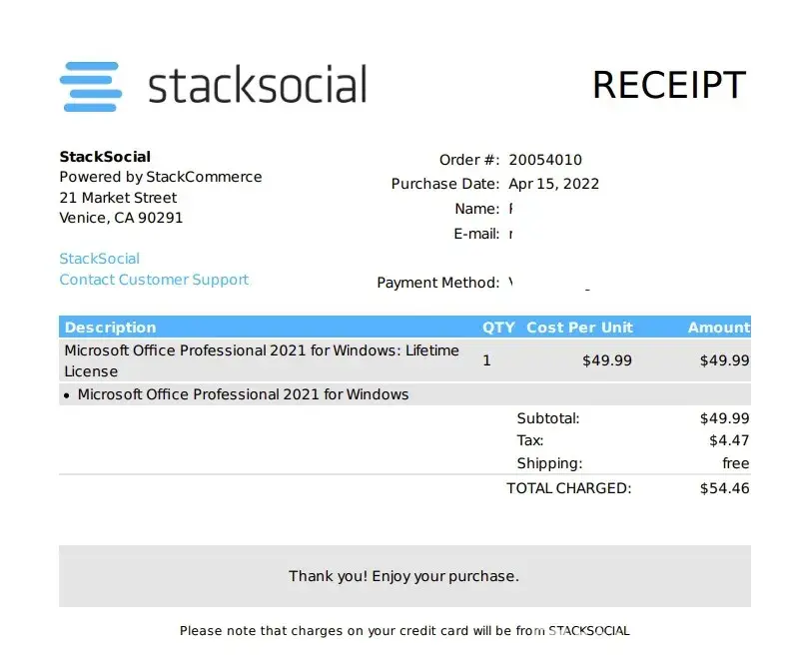
Task: Click the 'Thank you! Enjoy your purchase.' banner
Action: (403, 576)
